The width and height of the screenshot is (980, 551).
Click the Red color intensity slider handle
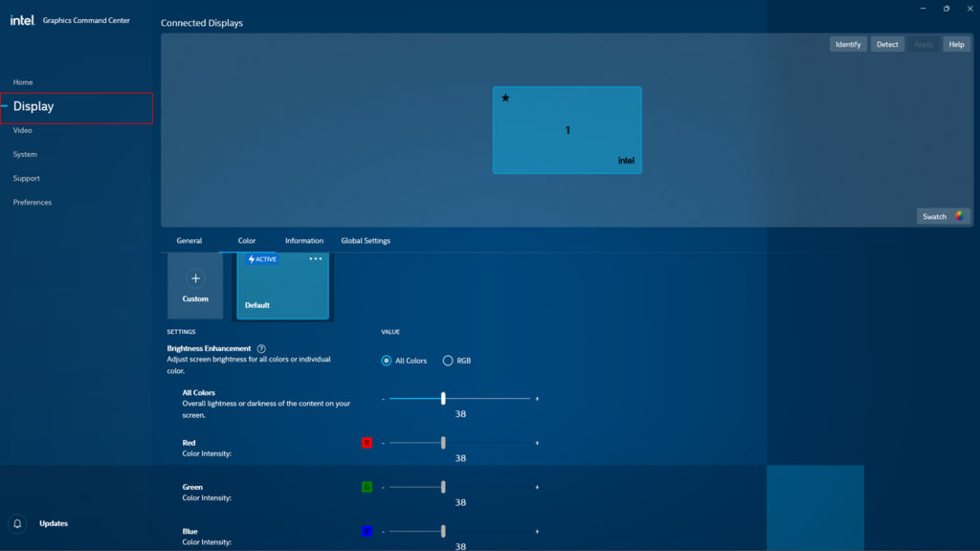pos(443,443)
